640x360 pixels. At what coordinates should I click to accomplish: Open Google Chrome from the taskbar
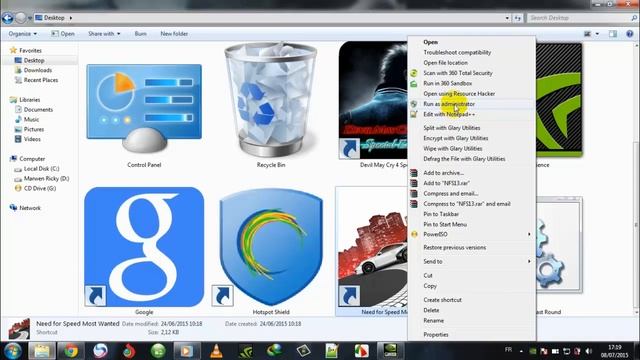tap(71, 351)
